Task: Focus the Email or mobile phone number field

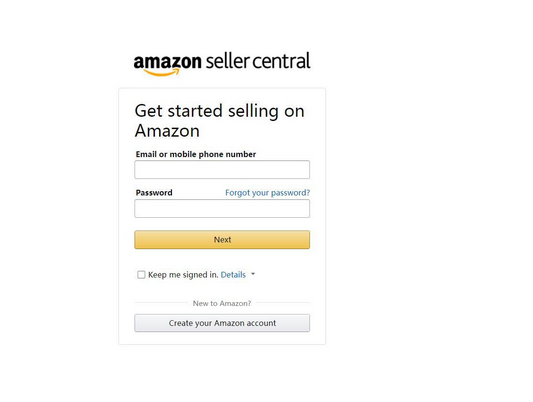Action: (222, 170)
